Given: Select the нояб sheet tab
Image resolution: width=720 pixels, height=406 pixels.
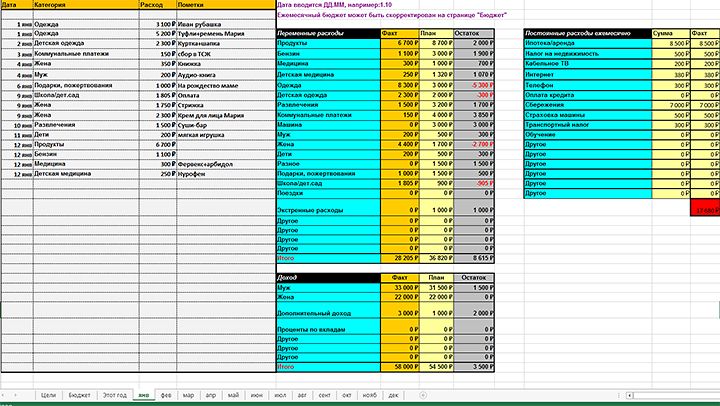Looking at the screenshot, I should click(370, 395).
